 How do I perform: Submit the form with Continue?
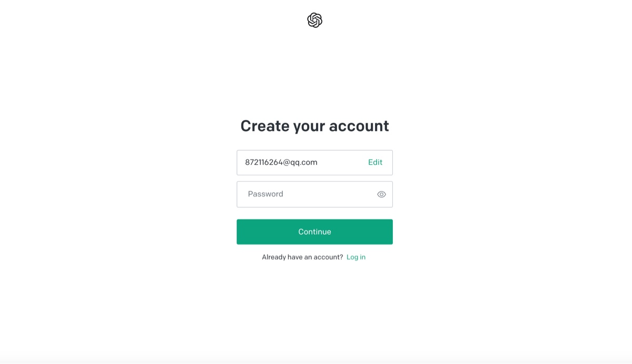click(314, 232)
